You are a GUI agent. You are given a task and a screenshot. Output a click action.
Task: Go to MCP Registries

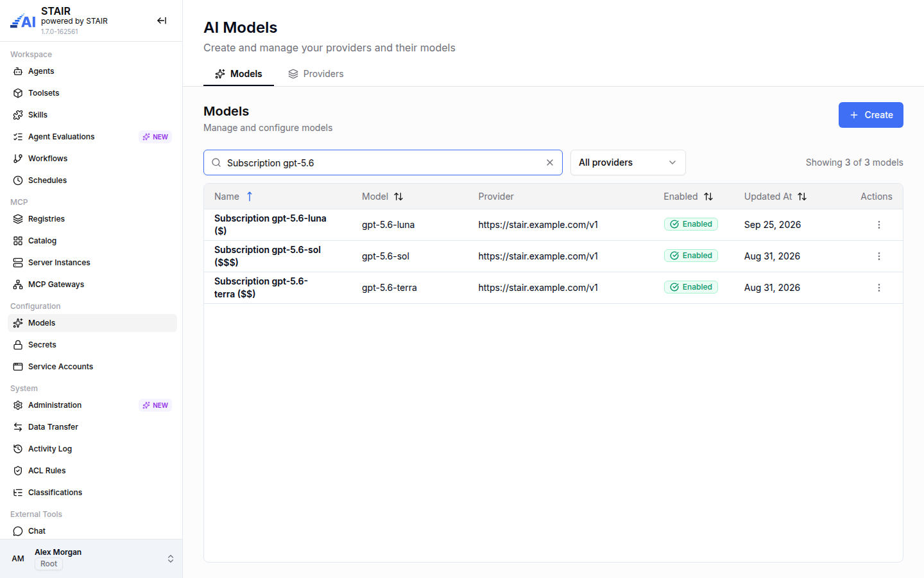(92, 219)
